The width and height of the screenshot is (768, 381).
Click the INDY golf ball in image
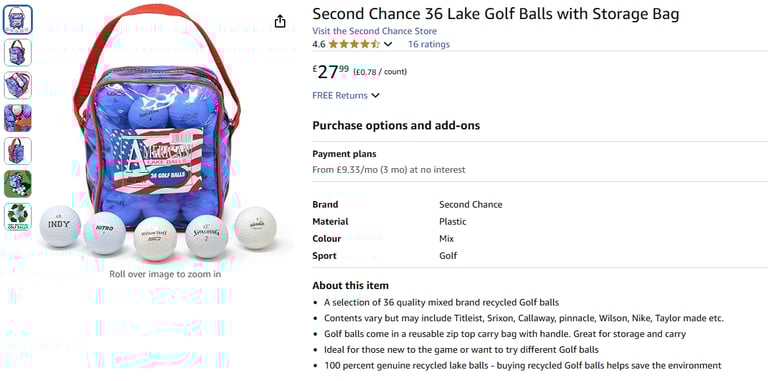[60, 226]
